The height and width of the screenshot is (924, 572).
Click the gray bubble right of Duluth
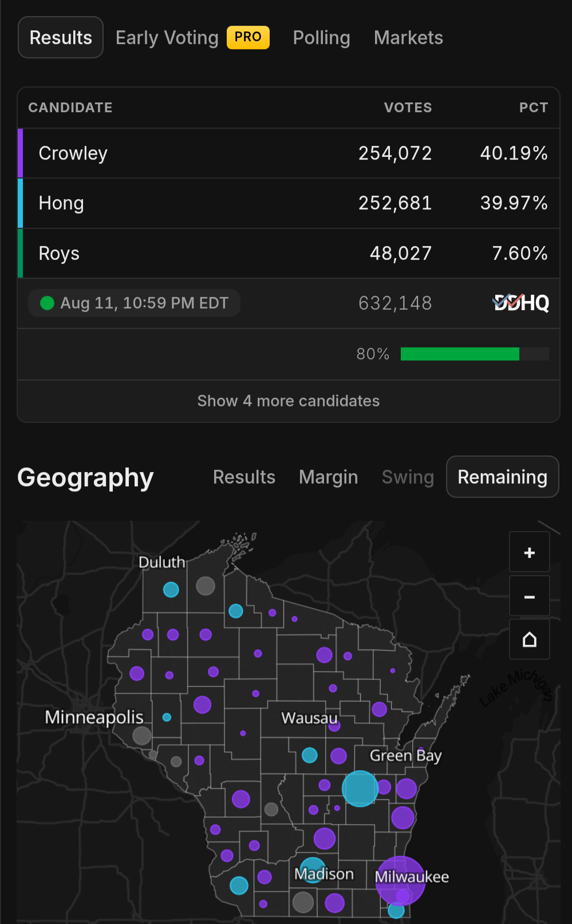click(206, 585)
